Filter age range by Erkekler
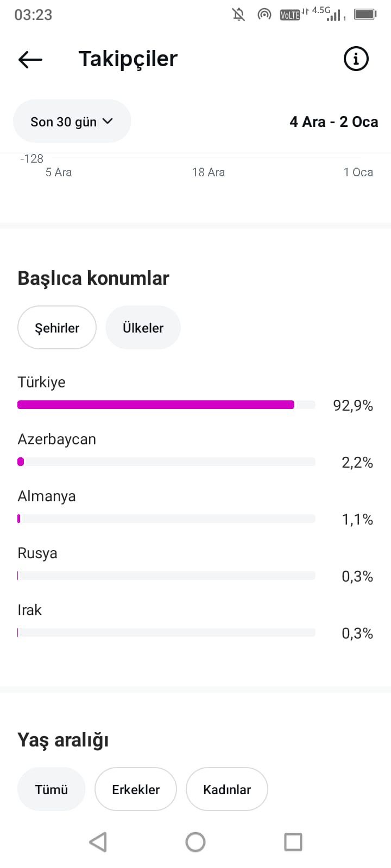Screen dimensions: 391x868 136,789
